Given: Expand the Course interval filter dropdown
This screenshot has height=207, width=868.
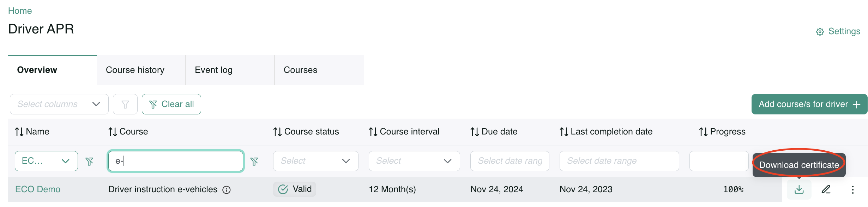Looking at the screenshot, I should 414,161.
